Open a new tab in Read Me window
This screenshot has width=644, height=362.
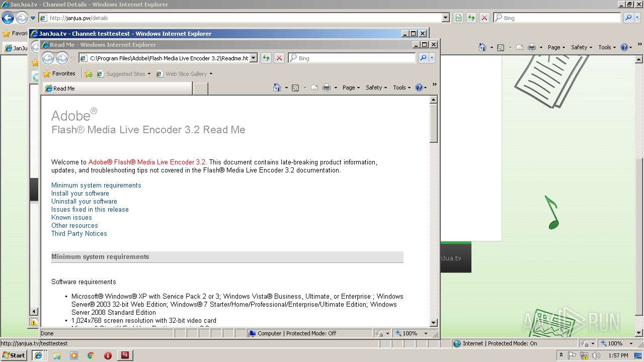click(201, 88)
